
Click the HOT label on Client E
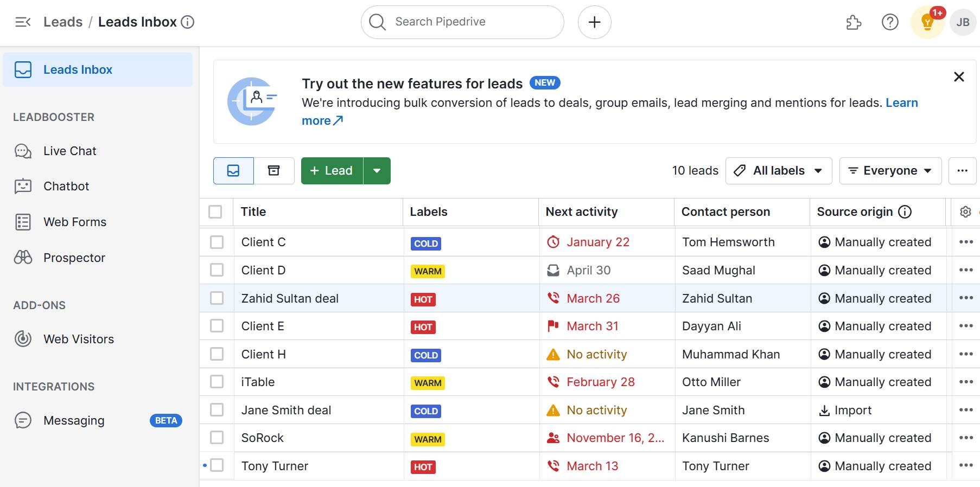click(423, 327)
